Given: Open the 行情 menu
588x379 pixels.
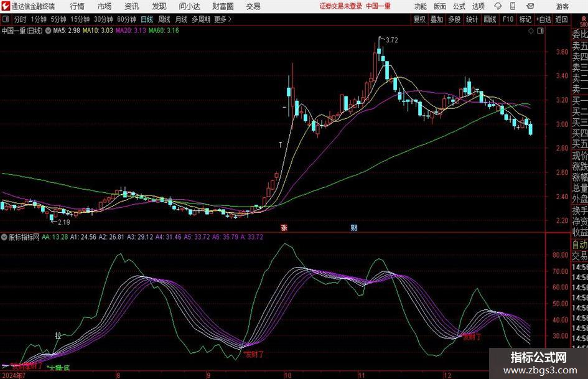Looking at the screenshot, I should (77, 6).
